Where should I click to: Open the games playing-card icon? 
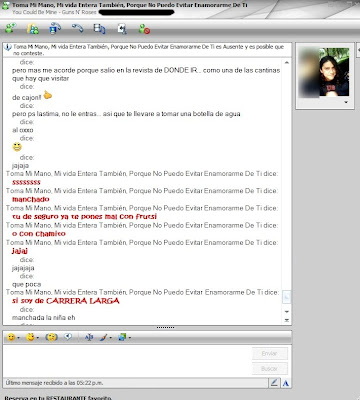click(x=122, y=29)
